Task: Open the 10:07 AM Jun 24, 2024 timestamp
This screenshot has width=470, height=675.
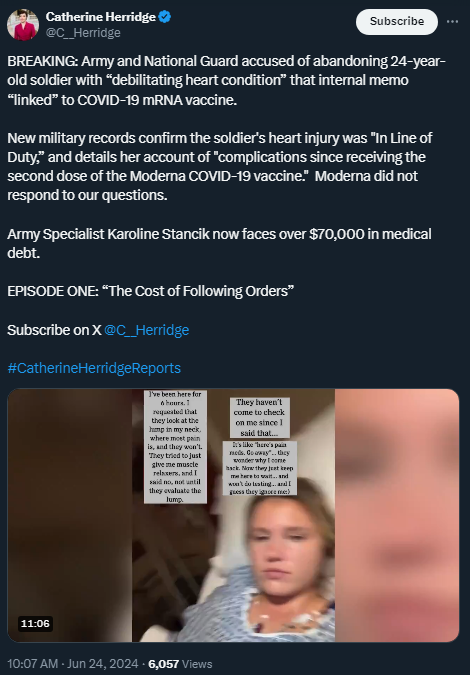Action: point(73,663)
